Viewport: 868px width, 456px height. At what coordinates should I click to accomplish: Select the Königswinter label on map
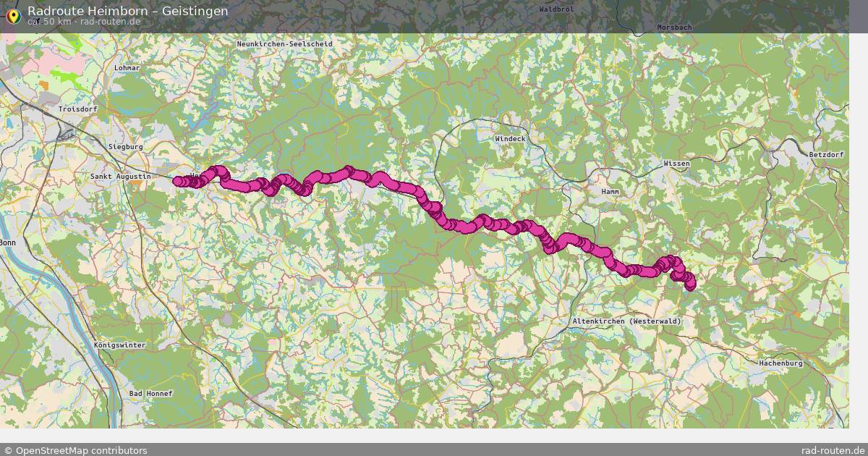click(x=119, y=345)
